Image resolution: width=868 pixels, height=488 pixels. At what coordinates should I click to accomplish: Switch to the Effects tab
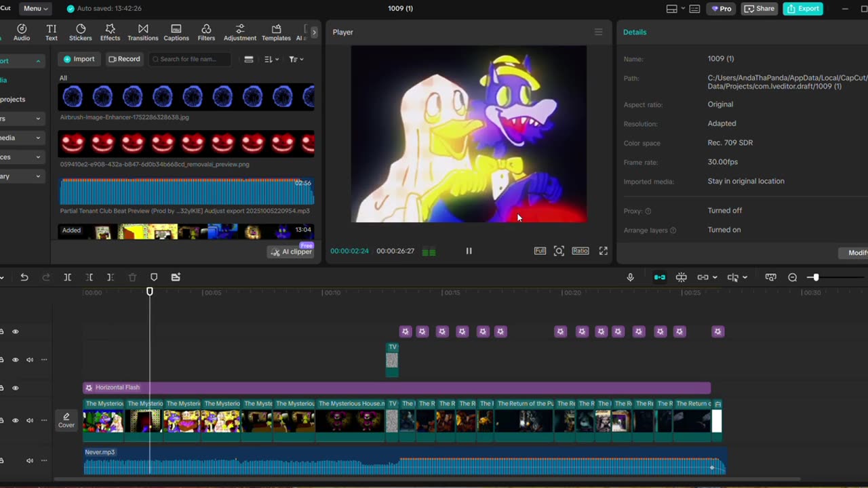pyautogui.click(x=110, y=32)
